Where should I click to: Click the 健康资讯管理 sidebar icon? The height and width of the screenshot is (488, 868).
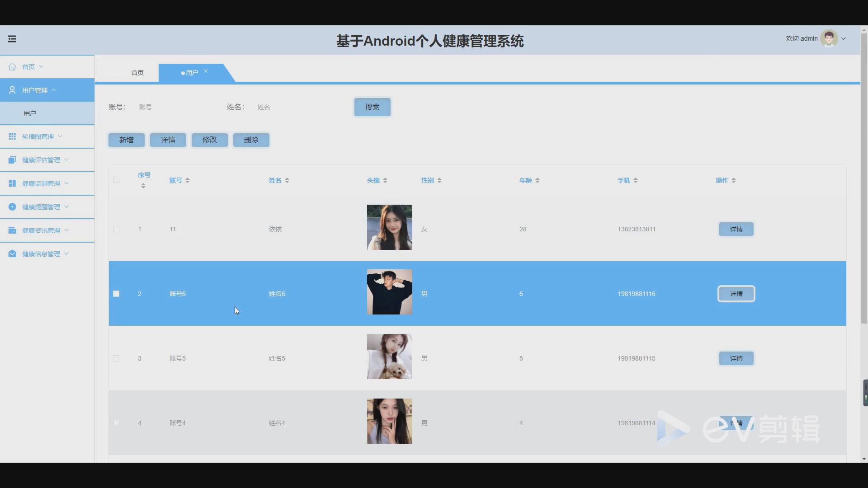(12, 230)
